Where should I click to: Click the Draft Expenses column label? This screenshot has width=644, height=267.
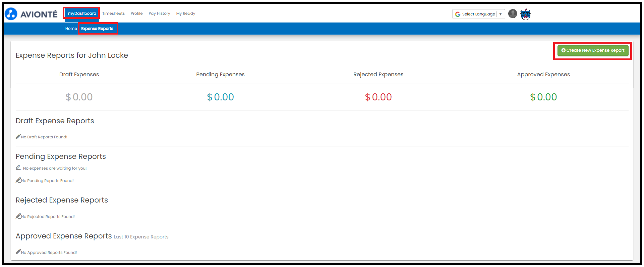click(x=79, y=75)
